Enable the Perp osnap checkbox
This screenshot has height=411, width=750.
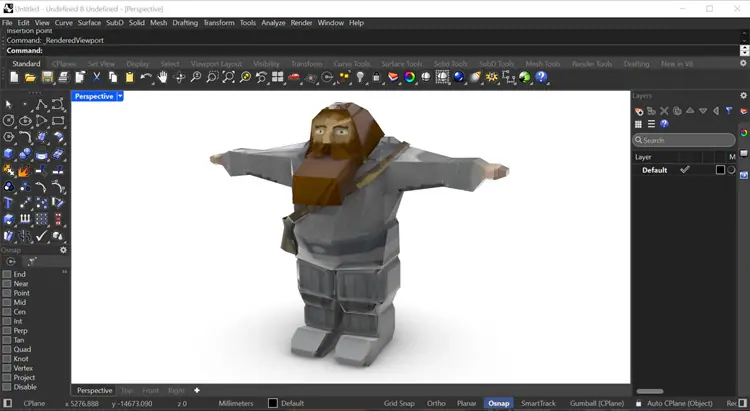pos(7,331)
